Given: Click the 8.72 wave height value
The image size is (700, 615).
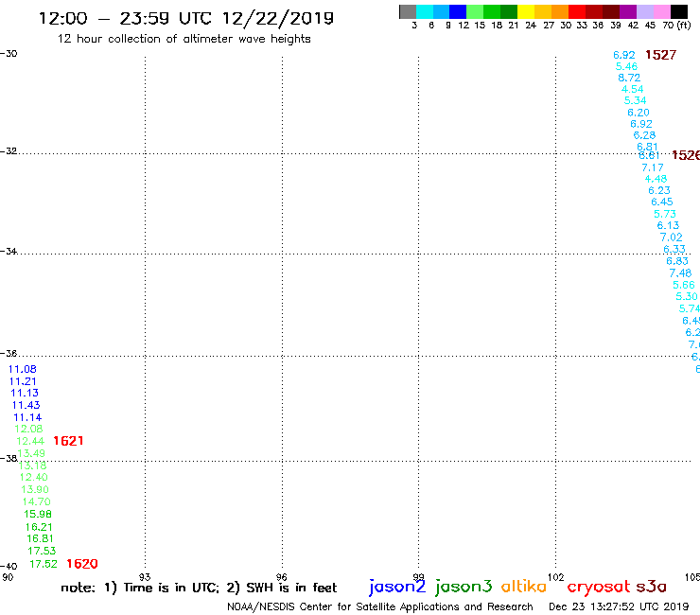Looking at the screenshot, I should tap(629, 78).
